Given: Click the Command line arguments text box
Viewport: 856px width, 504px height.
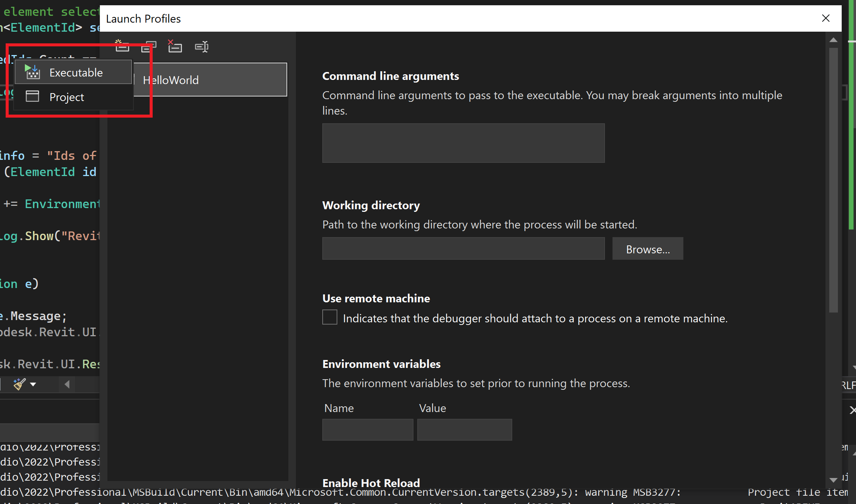Looking at the screenshot, I should [463, 143].
